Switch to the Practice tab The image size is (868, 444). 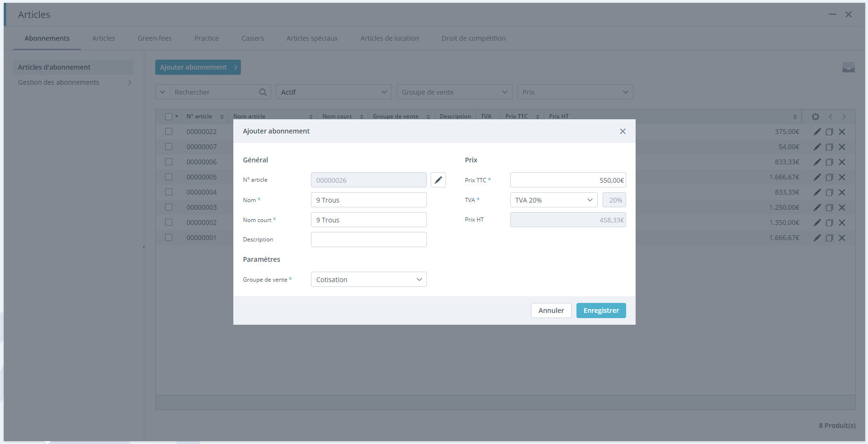click(206, 38)
